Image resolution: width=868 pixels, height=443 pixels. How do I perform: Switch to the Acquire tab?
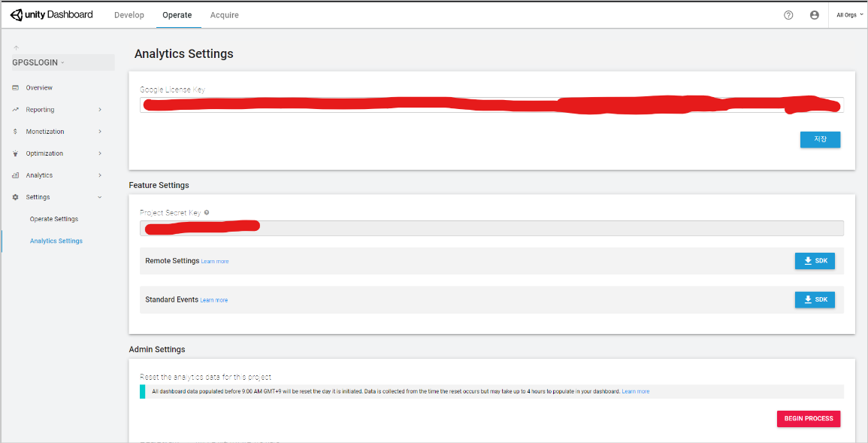click(x=225, y=15)
